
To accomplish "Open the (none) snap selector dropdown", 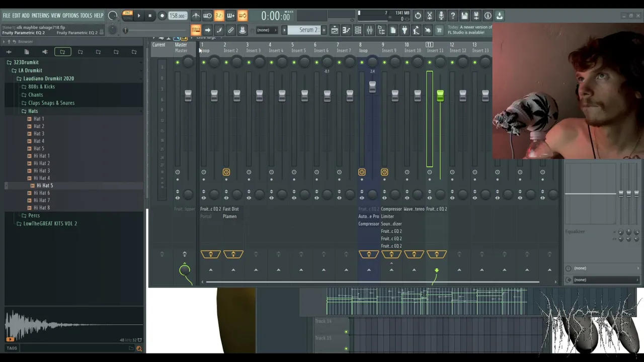I will (x=266, y=30).
